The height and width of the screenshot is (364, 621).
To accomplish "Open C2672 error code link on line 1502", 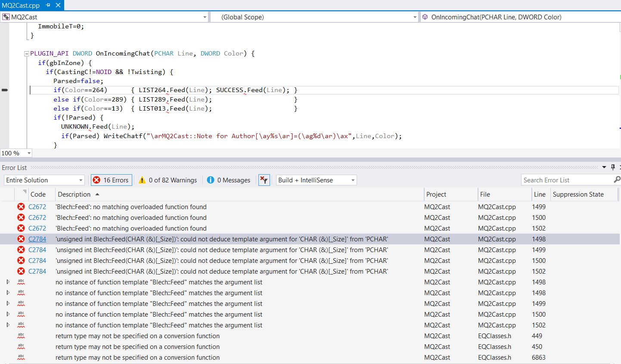I will (37, 228).
